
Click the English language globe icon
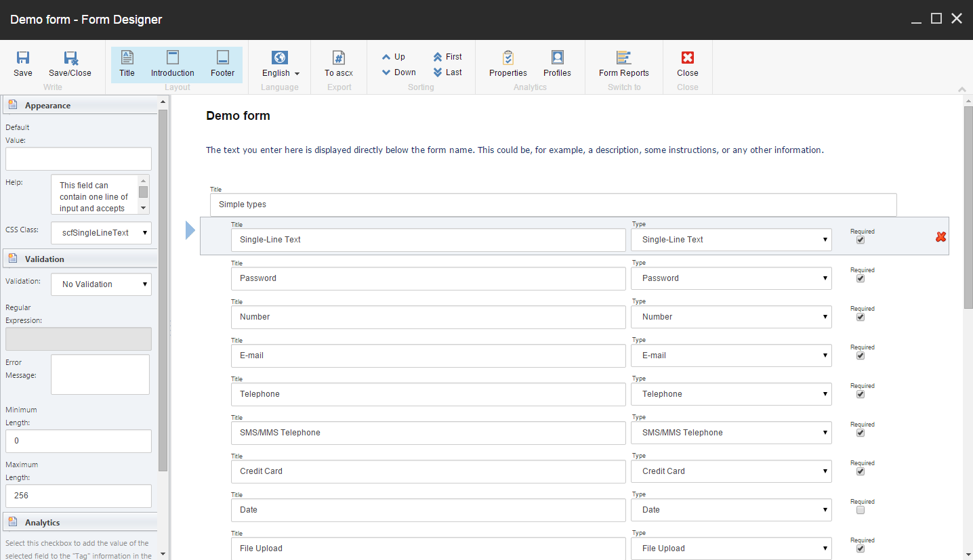coord(280,58)
